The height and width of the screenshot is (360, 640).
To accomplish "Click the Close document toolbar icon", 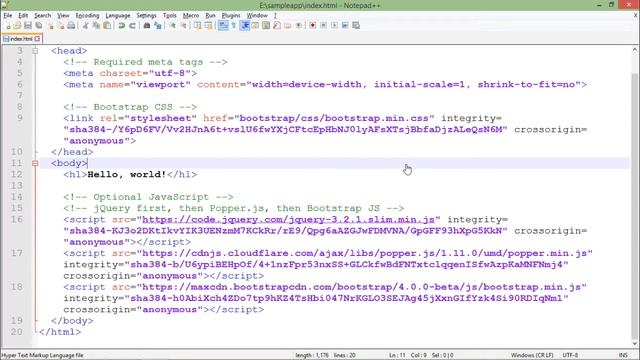I will click(50, 25).
